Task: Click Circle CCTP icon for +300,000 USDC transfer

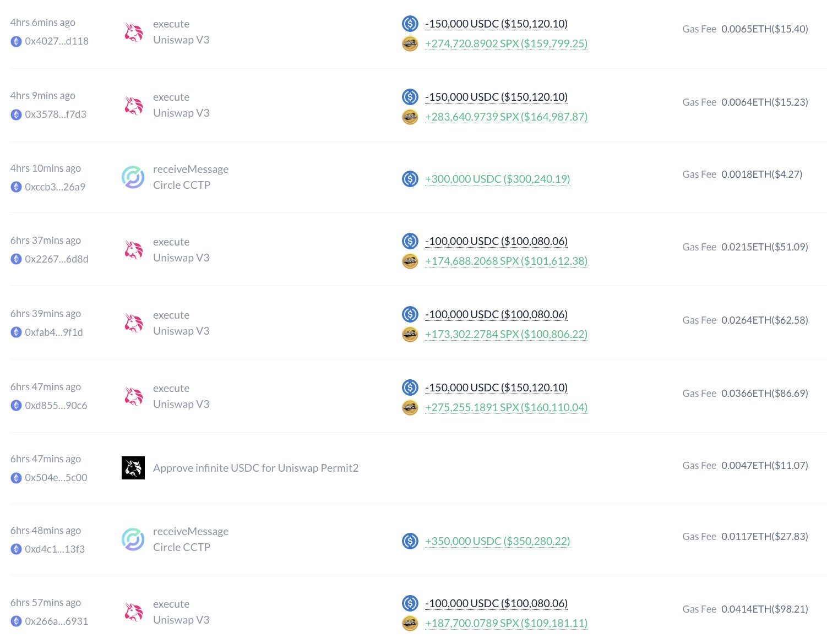Action: (133, 177)
